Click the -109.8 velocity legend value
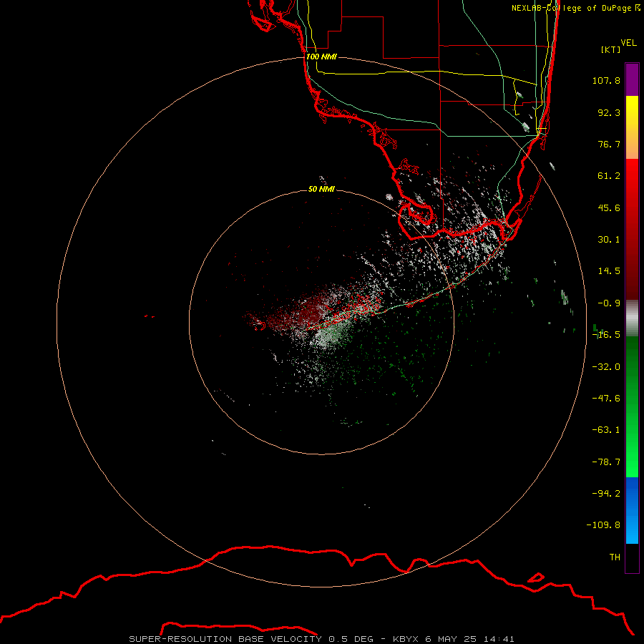 pyautogui.click(x=603, y=525)
